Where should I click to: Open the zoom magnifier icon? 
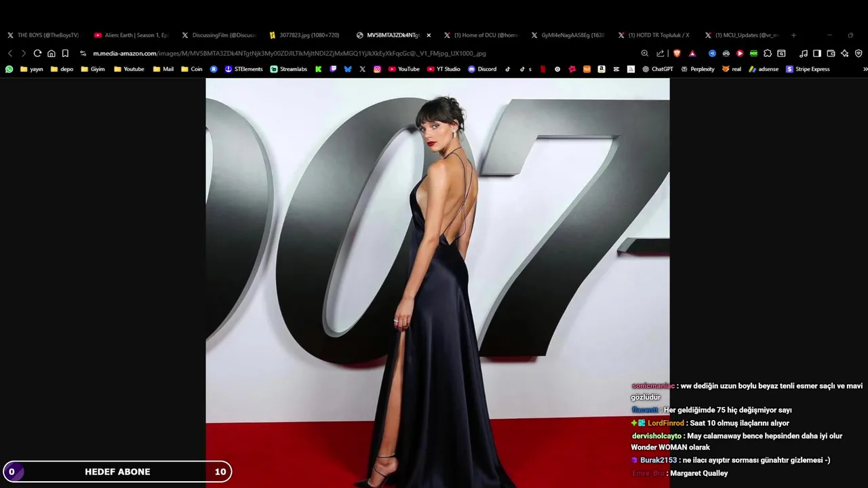(x=645, y=54)
